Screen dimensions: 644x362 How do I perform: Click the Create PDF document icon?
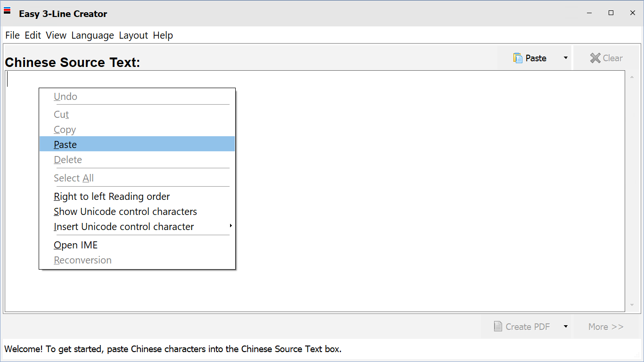pyautogui.click(x=498, y=327)
